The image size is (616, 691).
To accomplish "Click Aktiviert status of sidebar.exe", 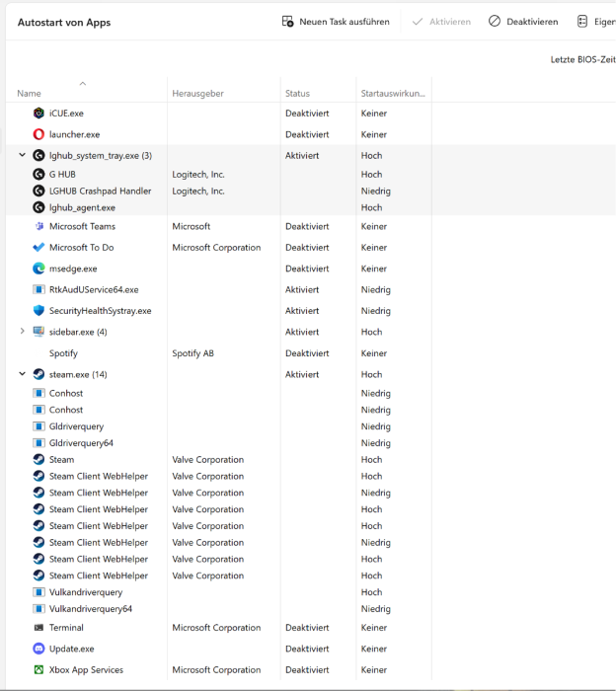I will click(302, 332).
